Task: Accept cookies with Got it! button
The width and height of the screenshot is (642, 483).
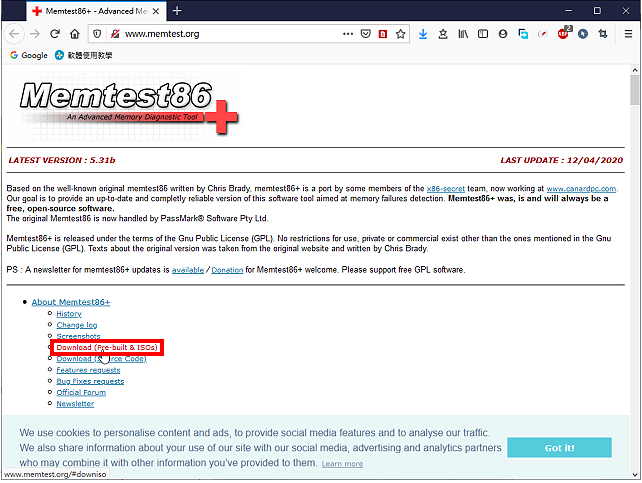Action: pos(559,448)
